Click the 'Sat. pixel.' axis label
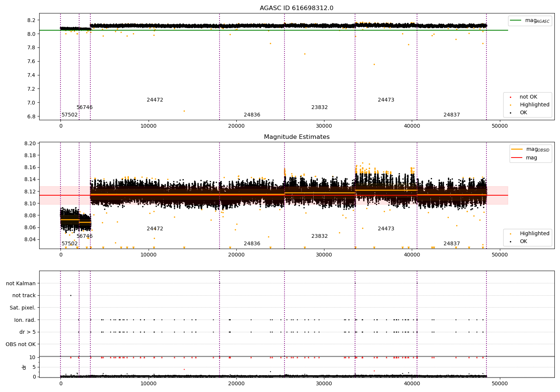560x392 pixels. click(x=23, y=308)
